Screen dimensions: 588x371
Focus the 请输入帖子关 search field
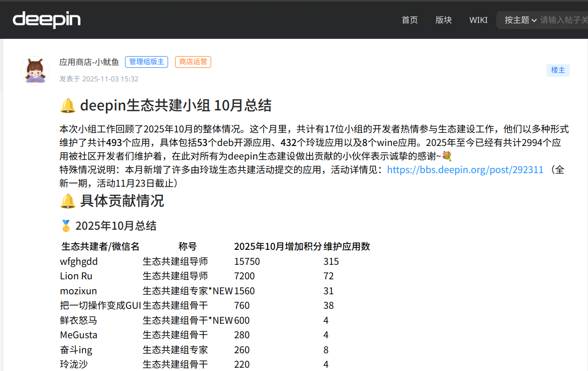click(x=564, y=20)
